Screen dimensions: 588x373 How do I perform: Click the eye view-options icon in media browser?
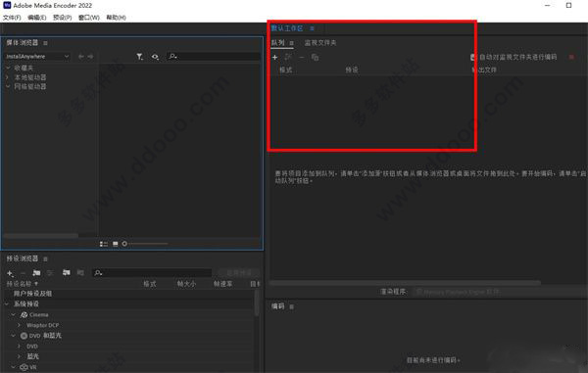pos(155,57)
